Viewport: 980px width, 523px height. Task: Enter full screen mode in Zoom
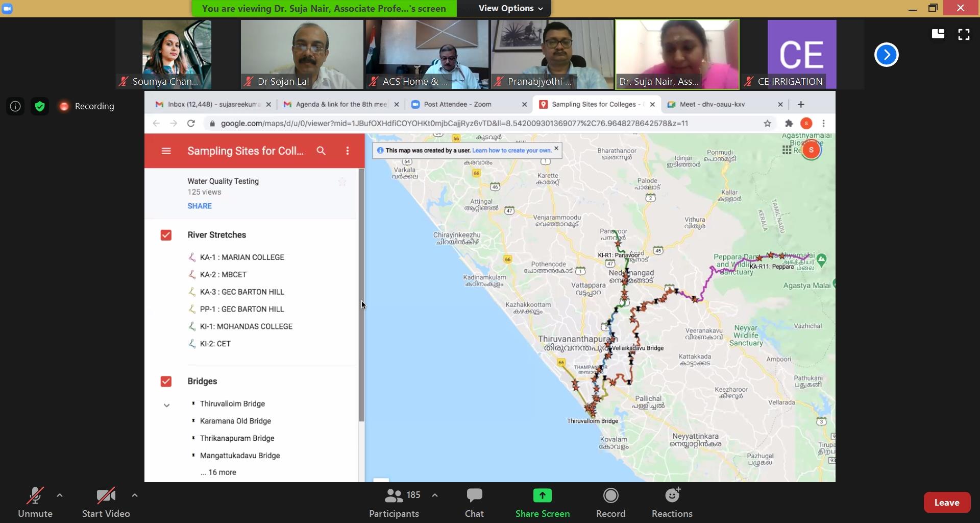[964, 34]
